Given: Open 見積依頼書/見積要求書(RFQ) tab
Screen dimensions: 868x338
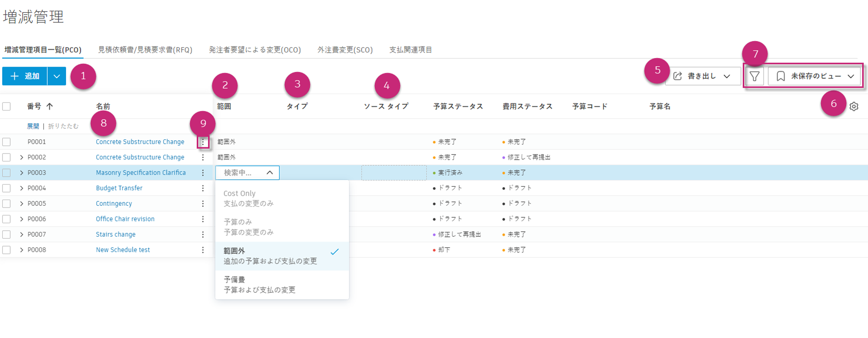Looking at the screenshot, I should point(145,50).
